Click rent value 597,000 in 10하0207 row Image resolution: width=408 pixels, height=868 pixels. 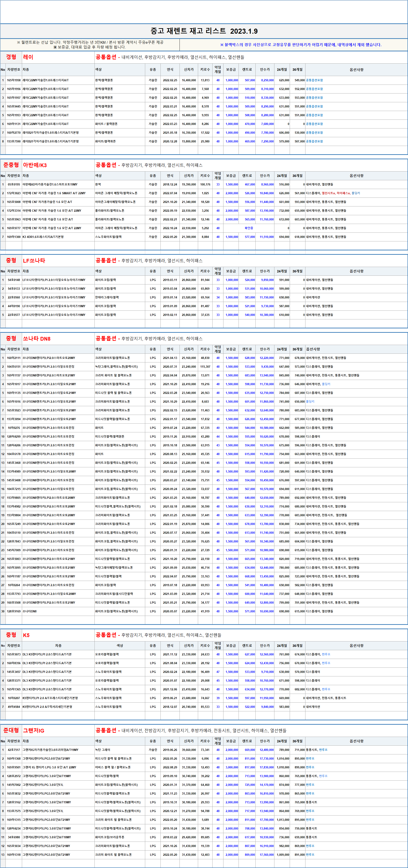pos(250,698)
